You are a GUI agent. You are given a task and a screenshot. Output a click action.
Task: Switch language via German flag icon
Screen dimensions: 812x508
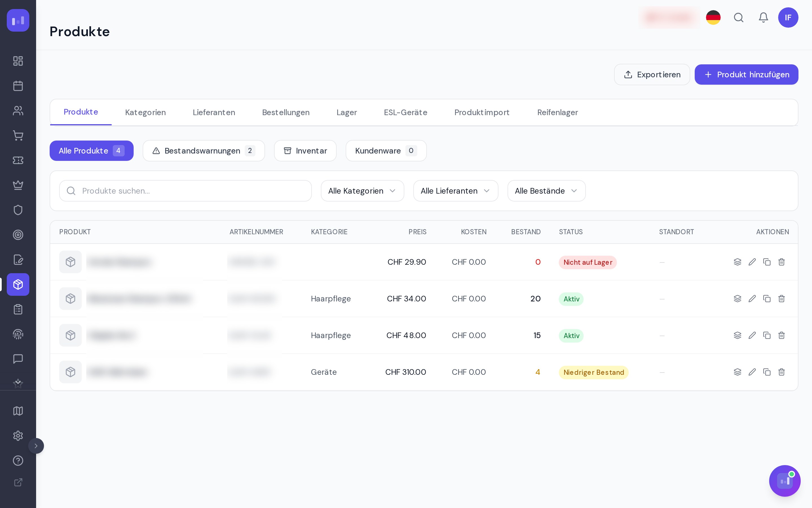tap(713, 17)
